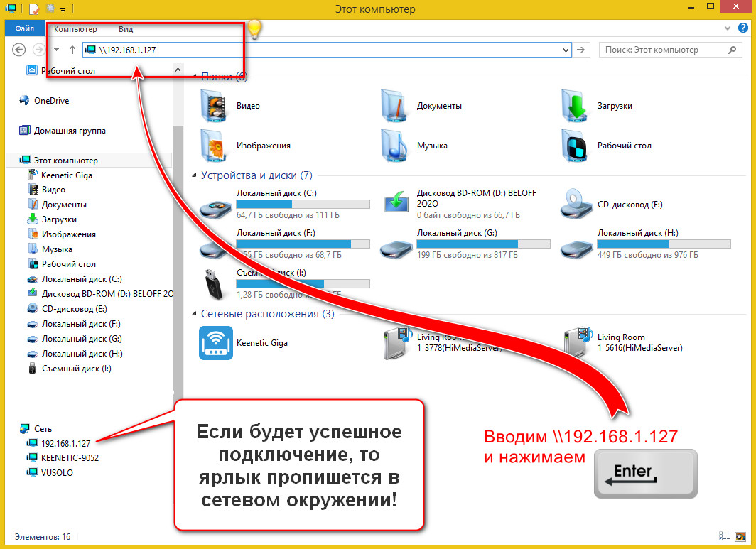
Task: Select Сеть node in the sidebar
Action: pos(36,428)
